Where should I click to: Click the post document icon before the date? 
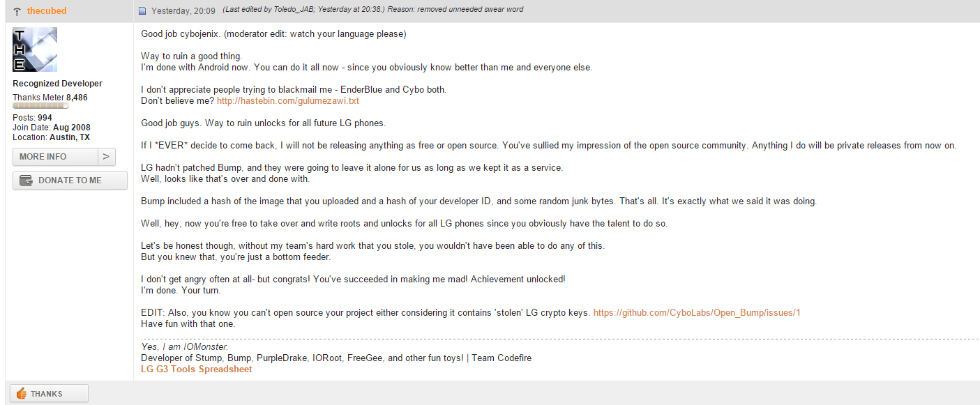click(142, 10)
